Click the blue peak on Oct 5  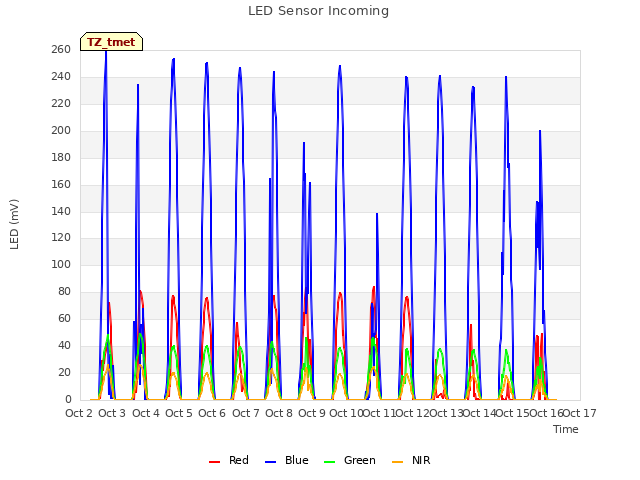pos(173,60)
